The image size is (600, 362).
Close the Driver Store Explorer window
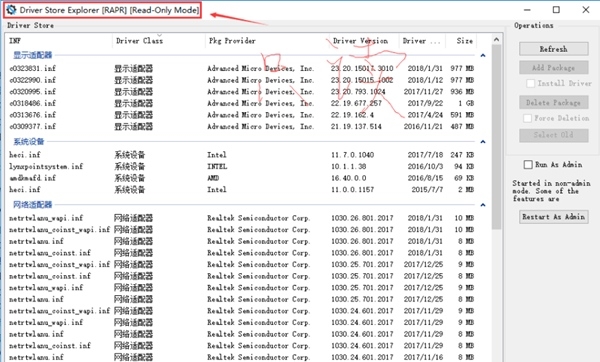[x=586, y=10]
